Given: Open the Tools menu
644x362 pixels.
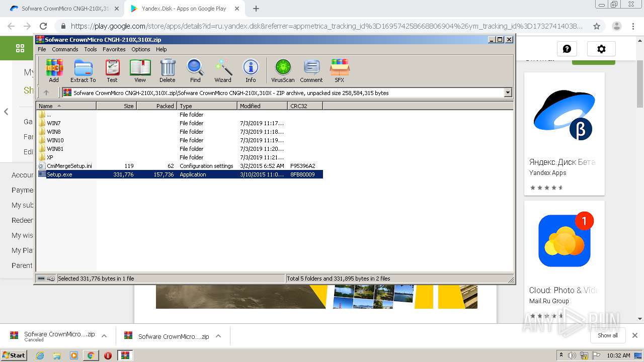Looking at the screenshot, I should (x=91, y=49).
